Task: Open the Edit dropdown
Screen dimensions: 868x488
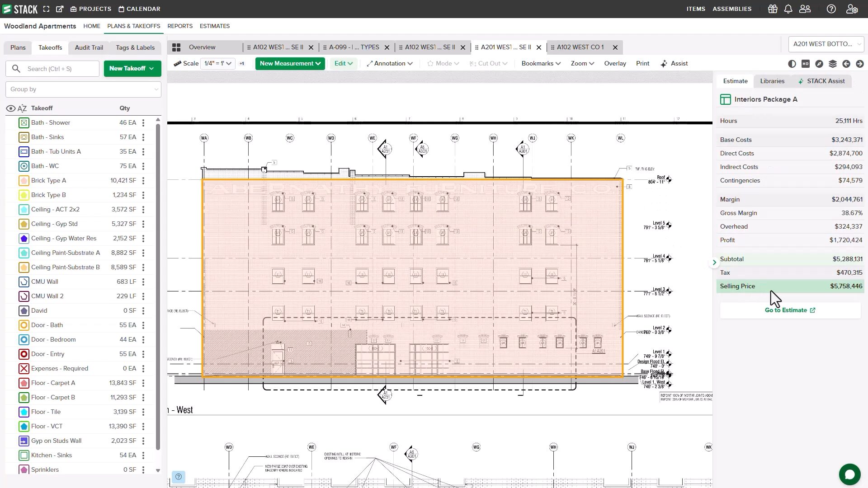Action: pyautogui.click(x=343, y=64)
